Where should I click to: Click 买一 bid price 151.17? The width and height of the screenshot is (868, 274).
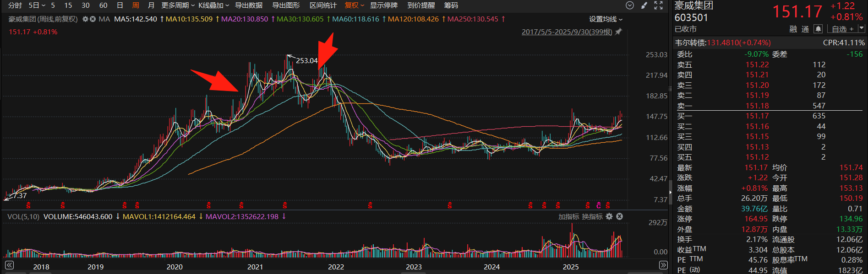[757, 116]
